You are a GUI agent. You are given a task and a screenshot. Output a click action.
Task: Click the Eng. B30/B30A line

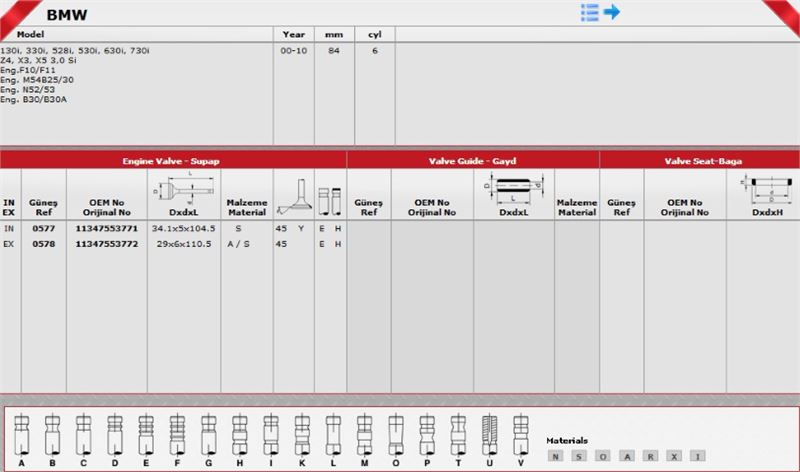(33, 99)
